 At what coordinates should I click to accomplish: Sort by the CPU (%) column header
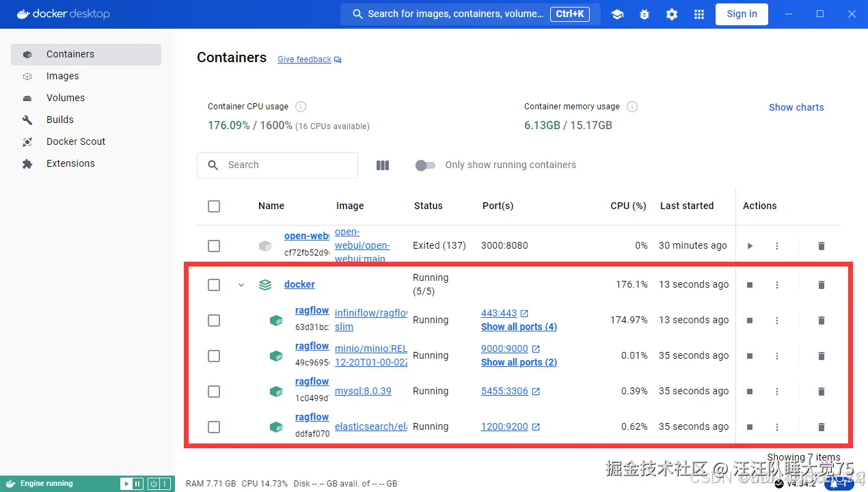point(628,206)
